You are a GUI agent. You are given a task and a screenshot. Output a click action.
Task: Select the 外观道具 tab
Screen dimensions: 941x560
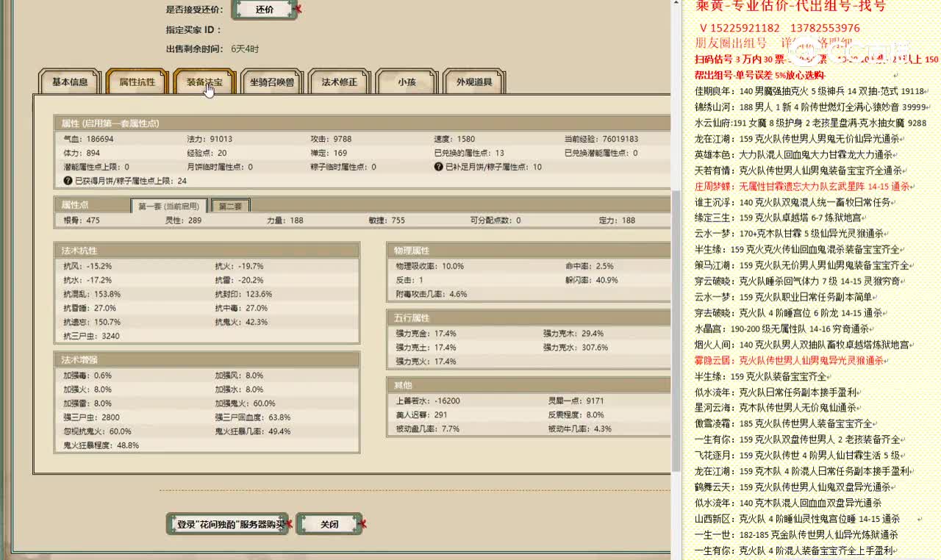point(474,82)
